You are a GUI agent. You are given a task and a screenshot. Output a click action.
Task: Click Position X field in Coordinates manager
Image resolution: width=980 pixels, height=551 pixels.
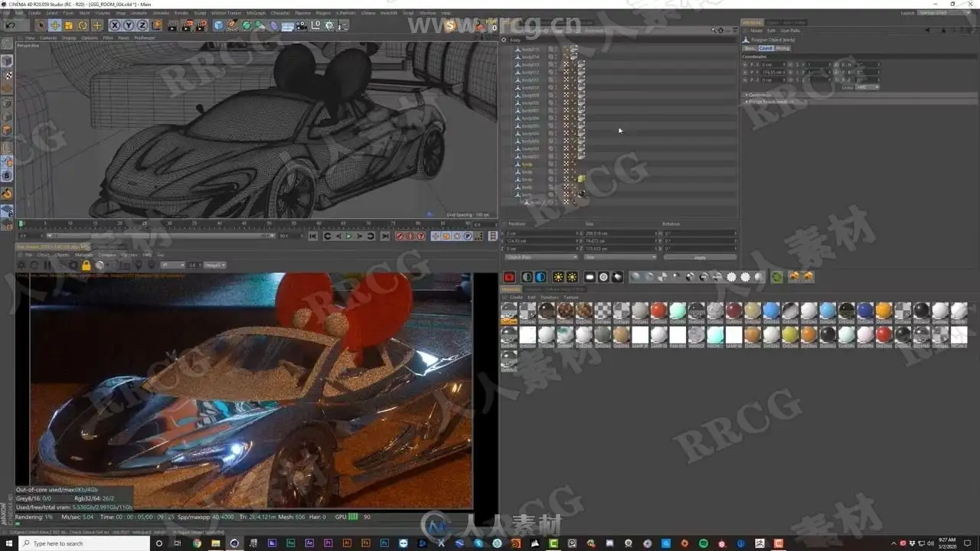click(542, 233)
